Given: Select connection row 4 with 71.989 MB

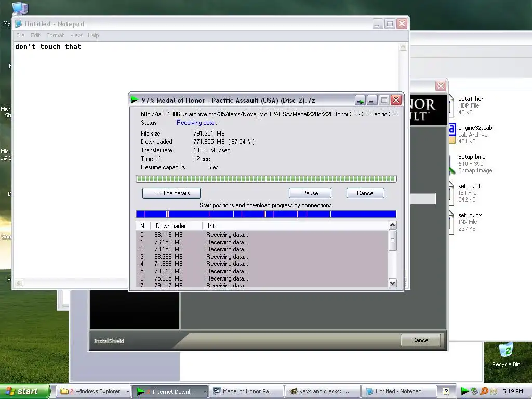Looking at the screenshot, I should click(x=262, y=264).
